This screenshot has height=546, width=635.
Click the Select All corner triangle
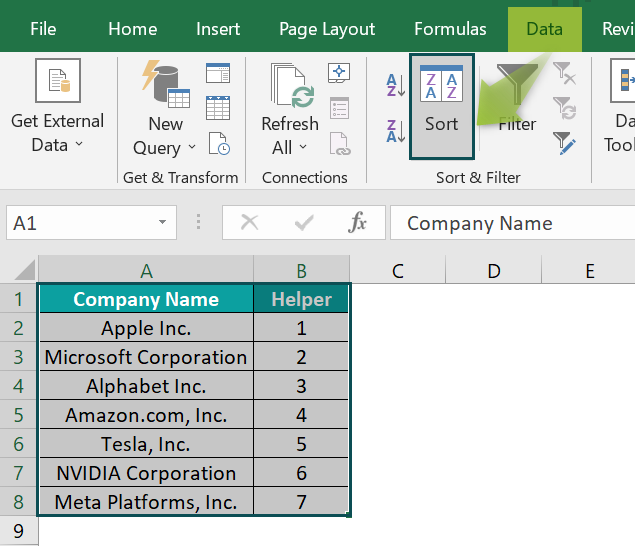tap(24, 270)
